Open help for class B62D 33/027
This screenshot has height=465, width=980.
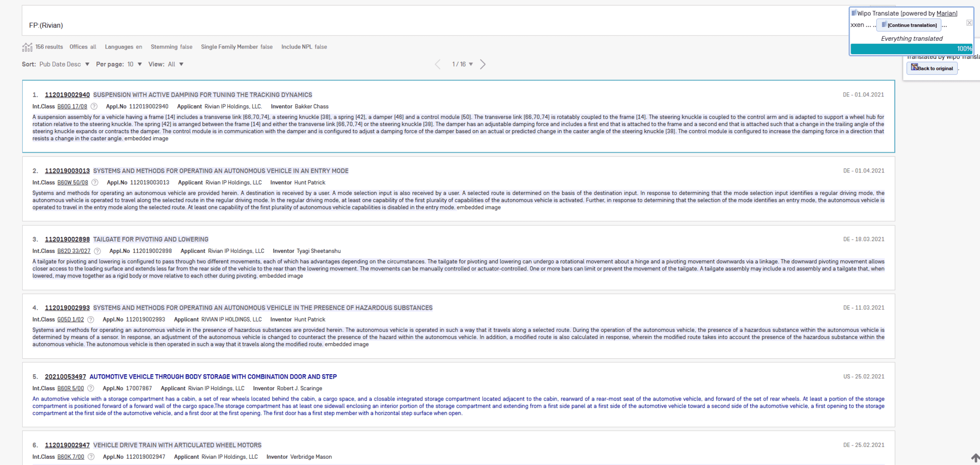(97, 251)
